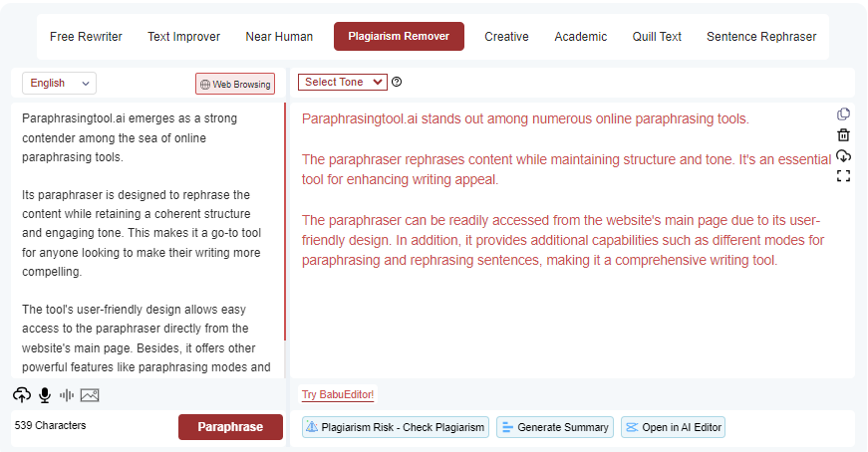868x452 pixels.
Task: Select the Plagiarism Remover tab
Action: [x=399, y=37]
